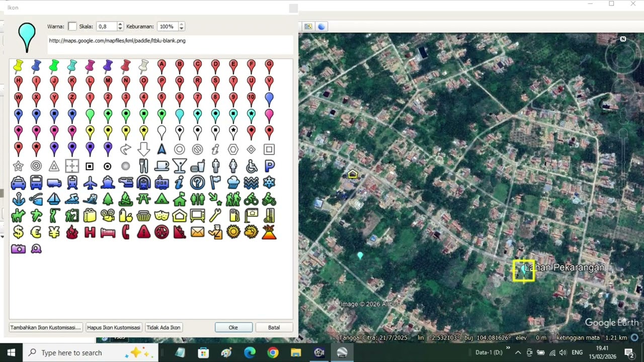This screenshot has height=362, width=644.
Task: Click the Tidak Ada Ikon button
Action: click(x=164, y=327)
